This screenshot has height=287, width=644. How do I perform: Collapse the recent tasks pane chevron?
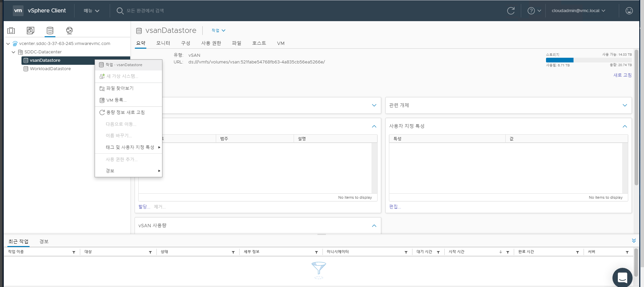pos(634,241)
